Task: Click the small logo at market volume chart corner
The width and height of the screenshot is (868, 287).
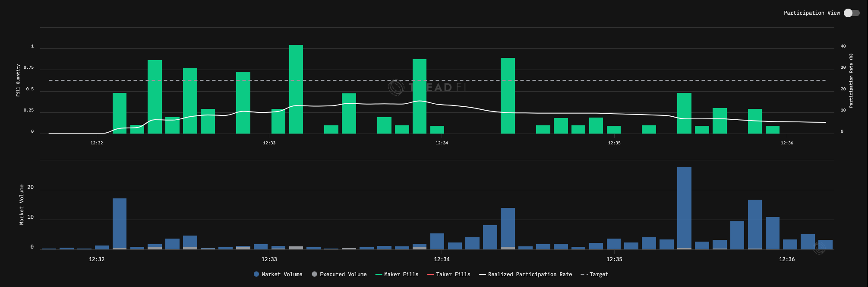Action: (x=819, y=248)
